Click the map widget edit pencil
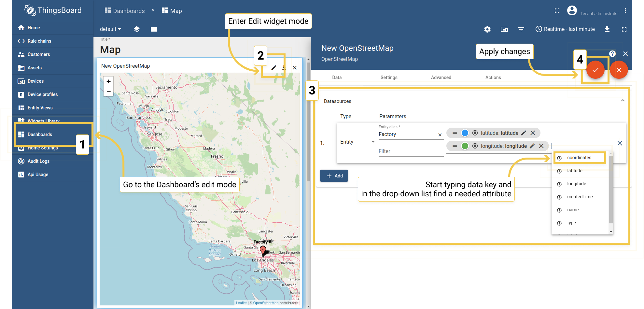The height and width of the screenshot is (309, 644). (274, 68)
